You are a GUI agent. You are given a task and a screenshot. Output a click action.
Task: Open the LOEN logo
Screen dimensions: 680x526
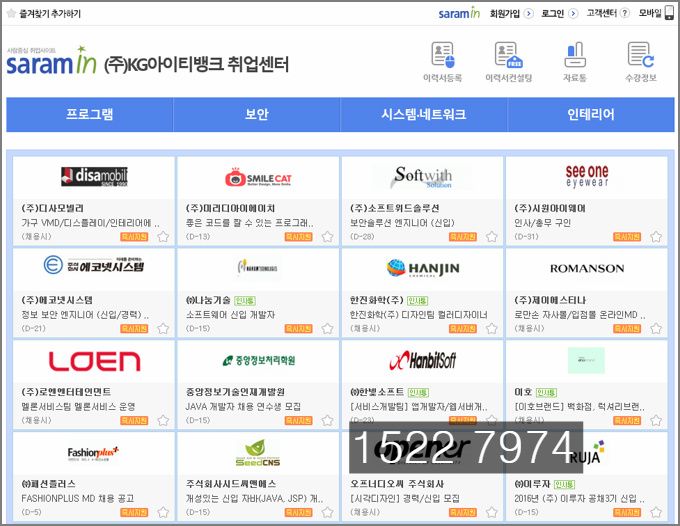pyautogui.click(x=95, y=361)
